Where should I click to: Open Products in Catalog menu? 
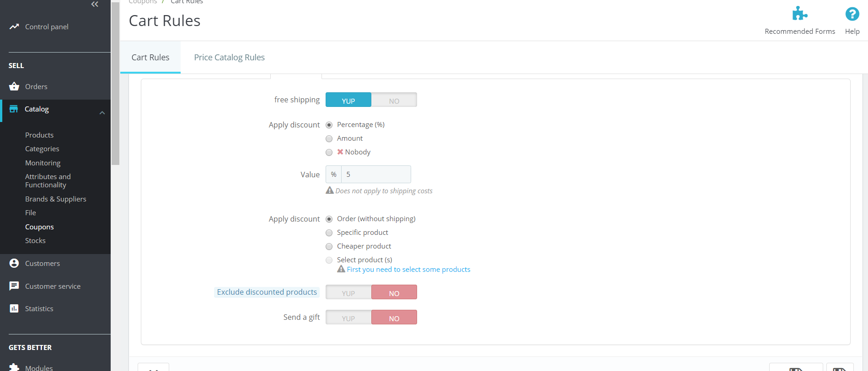click(x=39, y=135)
